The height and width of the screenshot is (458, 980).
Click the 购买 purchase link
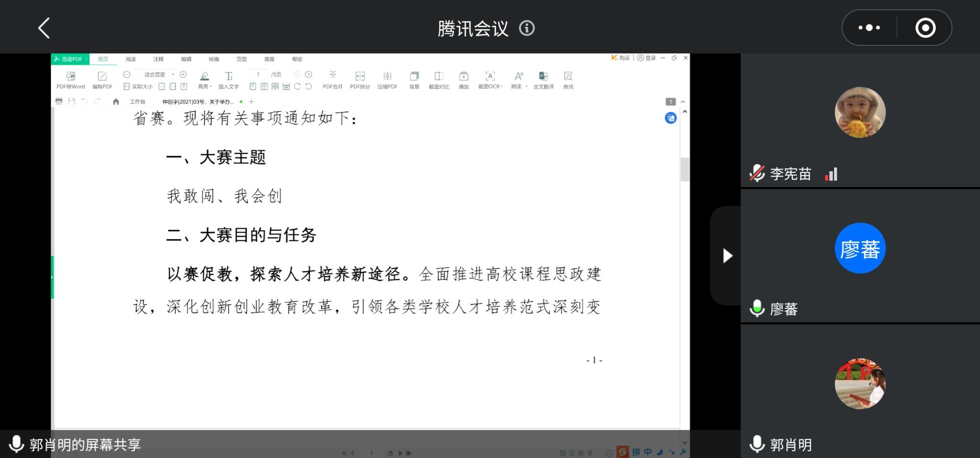coord(621,58)
